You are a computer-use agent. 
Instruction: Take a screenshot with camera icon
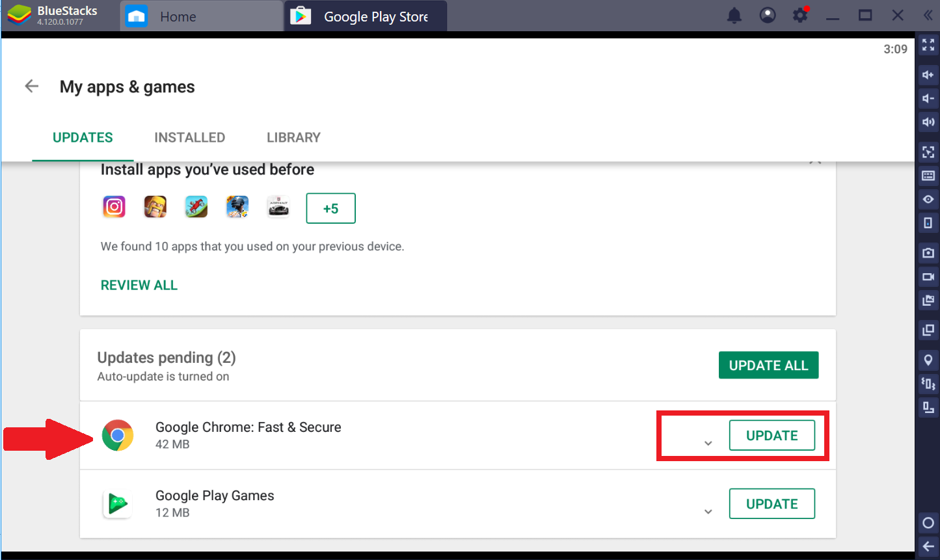click(928, 252)
